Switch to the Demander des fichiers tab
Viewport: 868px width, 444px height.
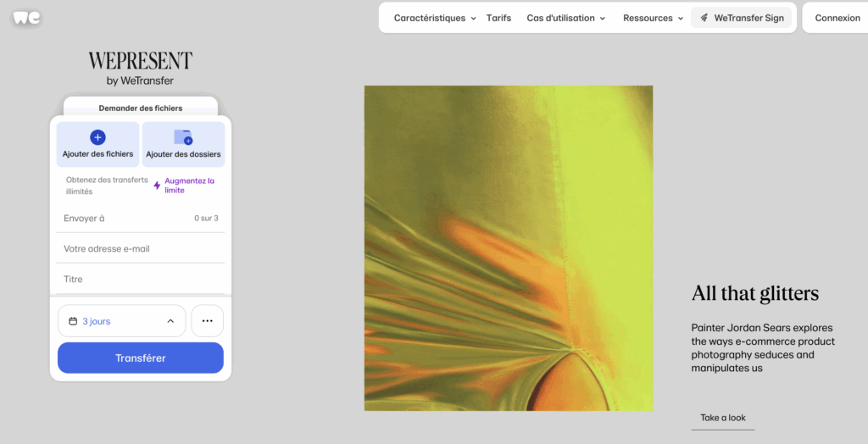[x=141, y=108]
